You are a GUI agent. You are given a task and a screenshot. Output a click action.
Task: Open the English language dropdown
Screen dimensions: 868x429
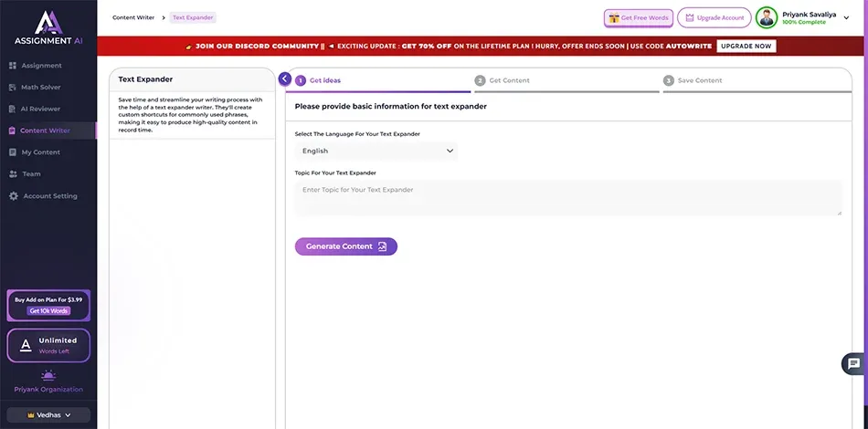[376, 151]
